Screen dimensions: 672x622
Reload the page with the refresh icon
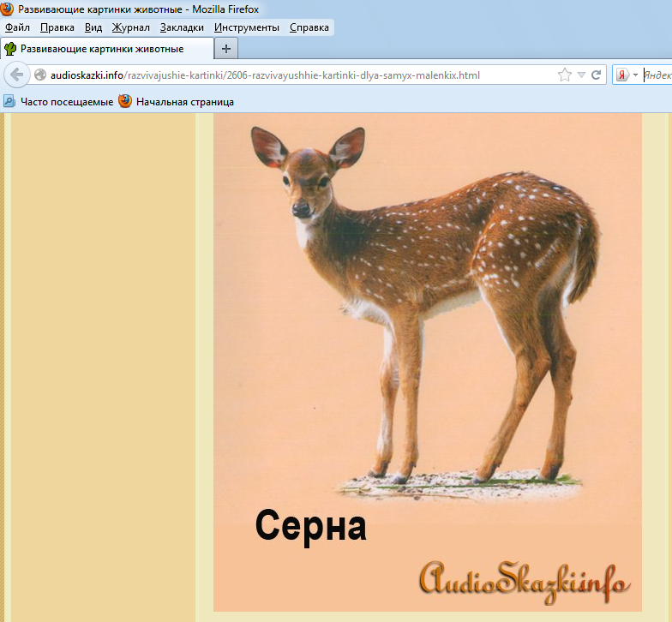597,75
